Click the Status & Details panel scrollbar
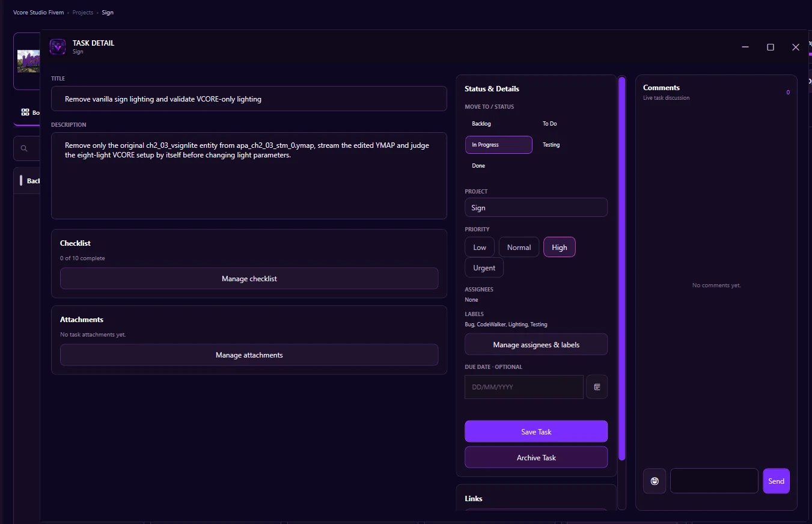812x524 pixels. [x=622, y=269]
